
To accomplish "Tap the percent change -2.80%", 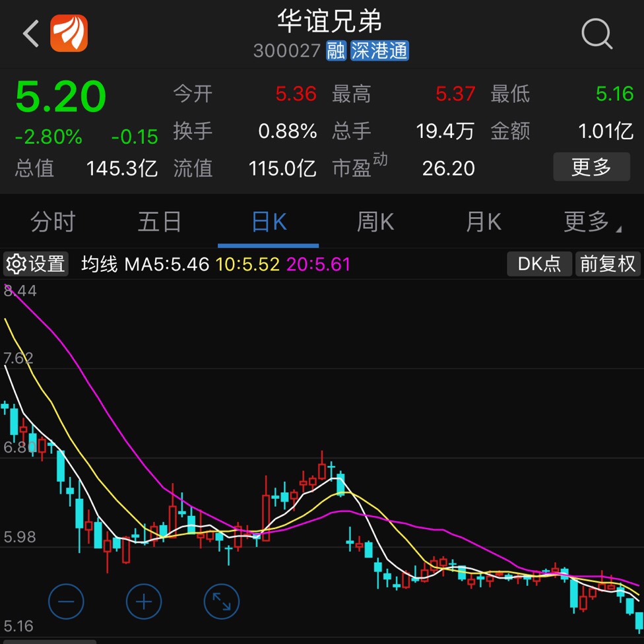I will [x=48, y=137].
